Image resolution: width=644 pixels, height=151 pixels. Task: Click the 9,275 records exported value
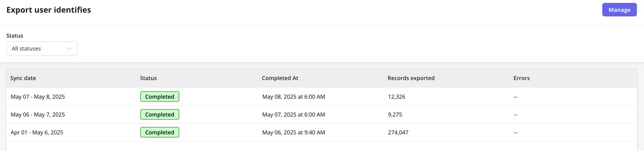tap(395, 115)
